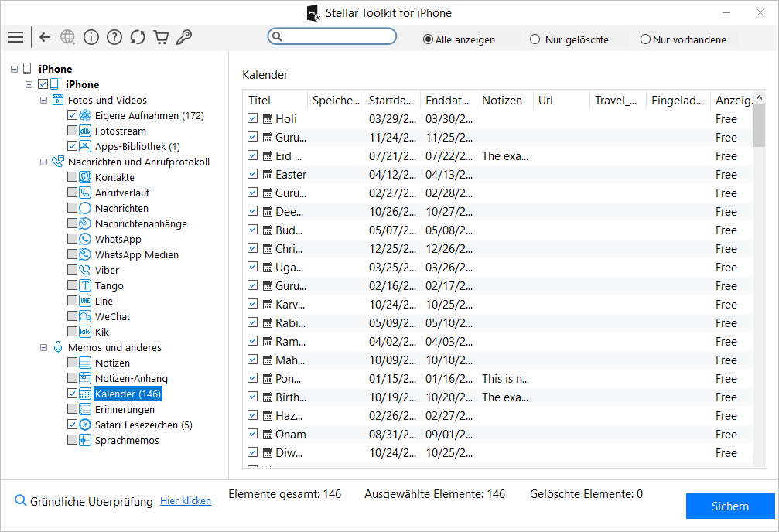The height and width of the screenshot is (532, 779).
Task: Click the Nachrichten speech bubble icon
Action: [x=85, y=208]
